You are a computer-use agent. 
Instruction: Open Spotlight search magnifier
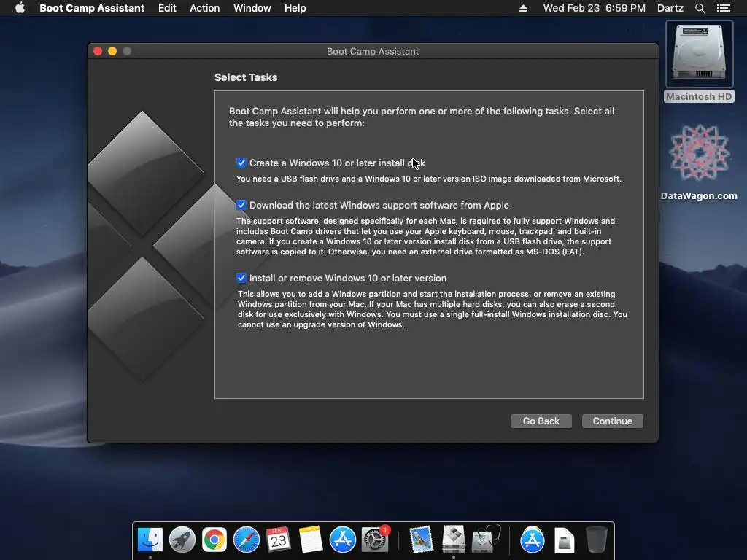(x=700, y=8)
